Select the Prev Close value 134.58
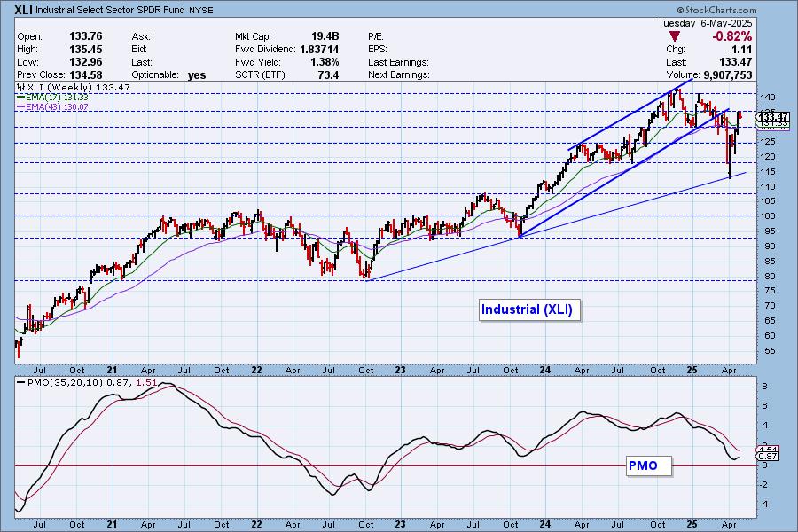Viewport: 798px width, 532px height. [x=85, y=74]
